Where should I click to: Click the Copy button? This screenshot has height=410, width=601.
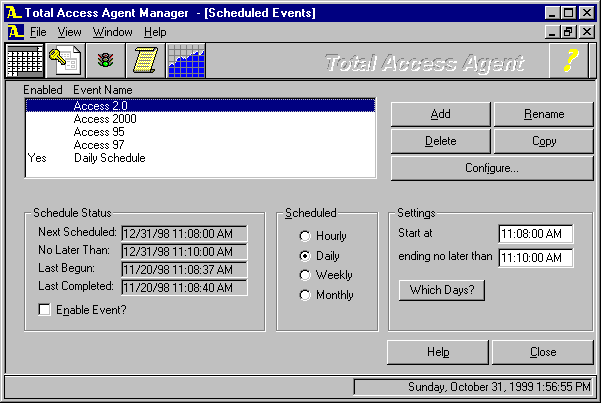(x=544, y=141)
